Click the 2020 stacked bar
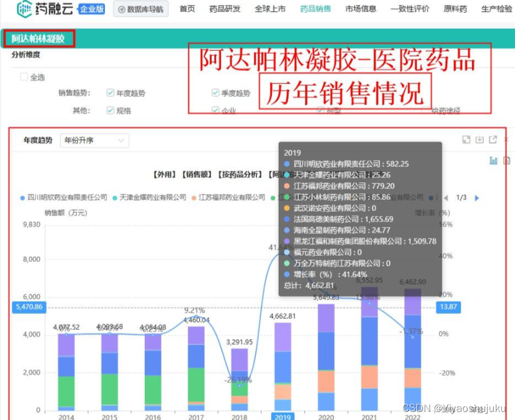 326,357
